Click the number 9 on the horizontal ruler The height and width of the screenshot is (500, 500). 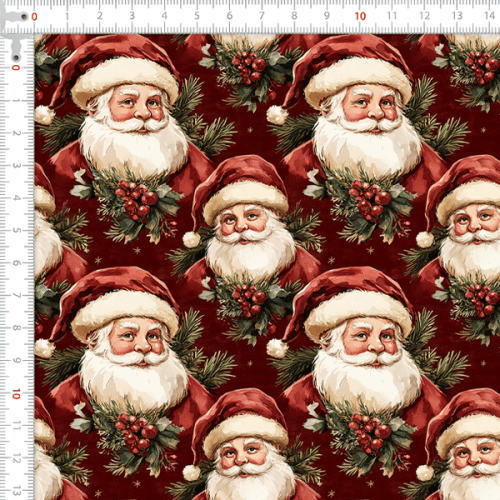327,16
